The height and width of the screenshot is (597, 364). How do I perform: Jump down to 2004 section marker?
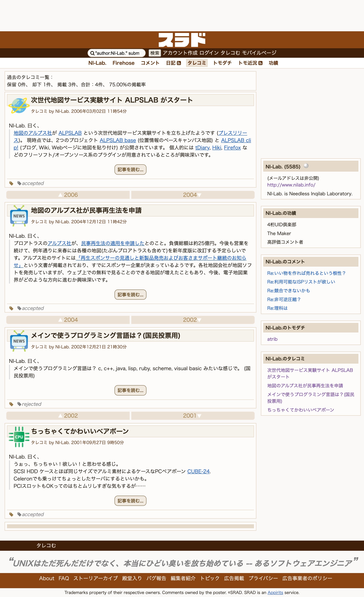coord(193,195)
